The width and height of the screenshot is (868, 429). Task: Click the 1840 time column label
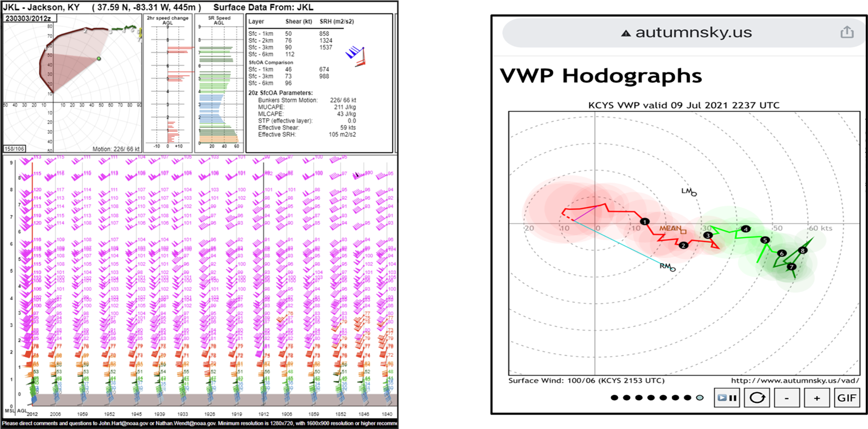(387, 414)
